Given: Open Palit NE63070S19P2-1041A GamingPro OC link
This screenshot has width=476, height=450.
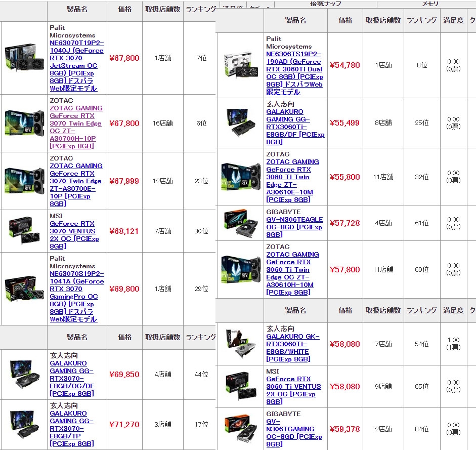Looking at the screenshot, I should click(x=76, y=296).
